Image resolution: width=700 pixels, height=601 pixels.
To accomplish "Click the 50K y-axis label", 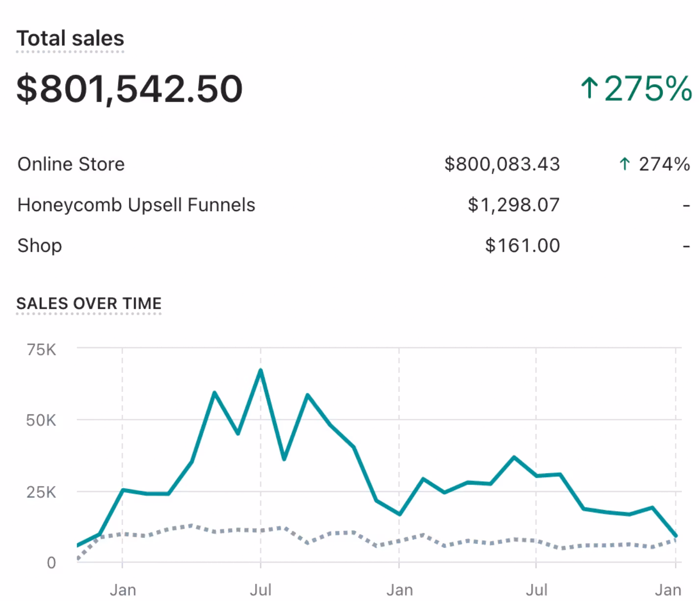I will pyautogui.click(x=41, y=420).
